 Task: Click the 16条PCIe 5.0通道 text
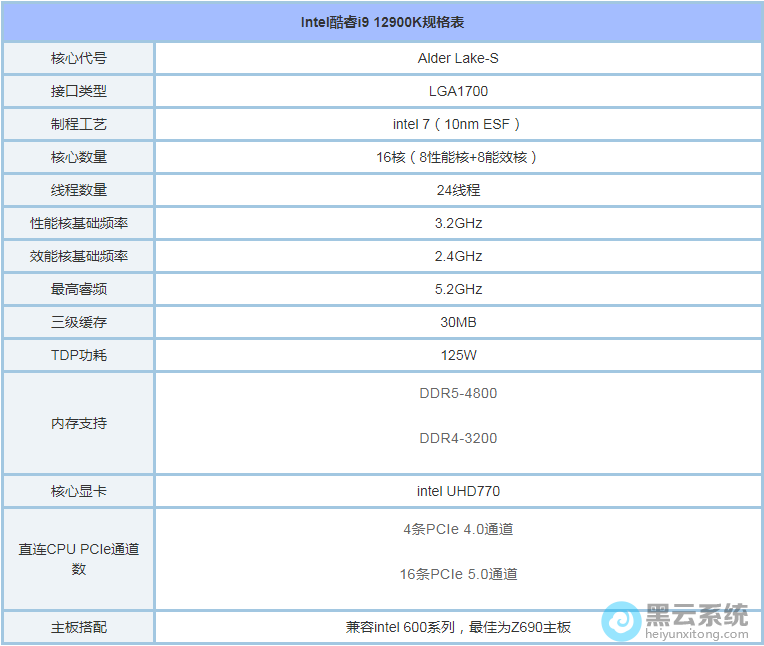pyautogui.click(x=458, y=574)
